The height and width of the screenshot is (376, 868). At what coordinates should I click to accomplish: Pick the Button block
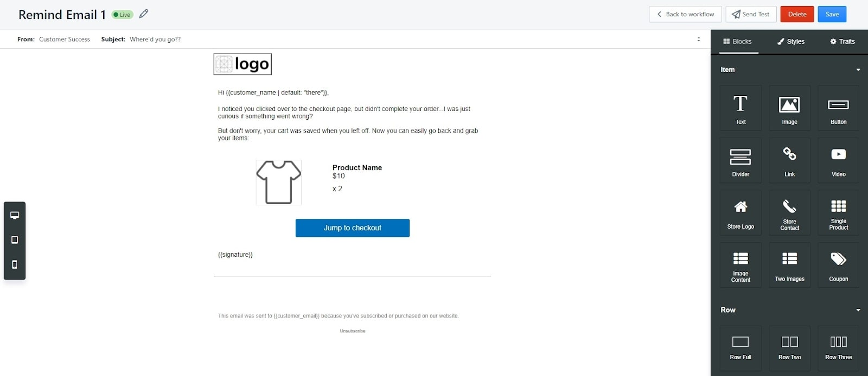click(838, 108)
